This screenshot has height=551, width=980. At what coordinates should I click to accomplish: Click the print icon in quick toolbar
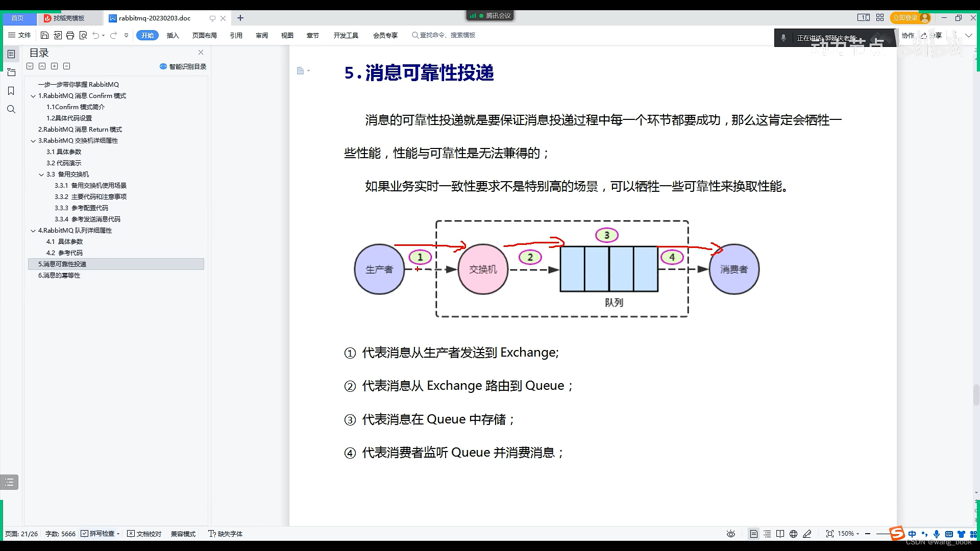[70, 35]
